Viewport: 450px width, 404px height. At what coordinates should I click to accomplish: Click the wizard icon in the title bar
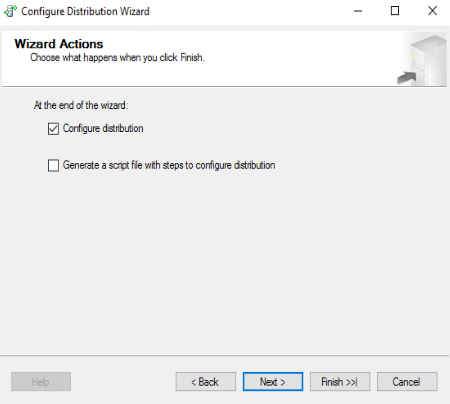click(10, 11)
